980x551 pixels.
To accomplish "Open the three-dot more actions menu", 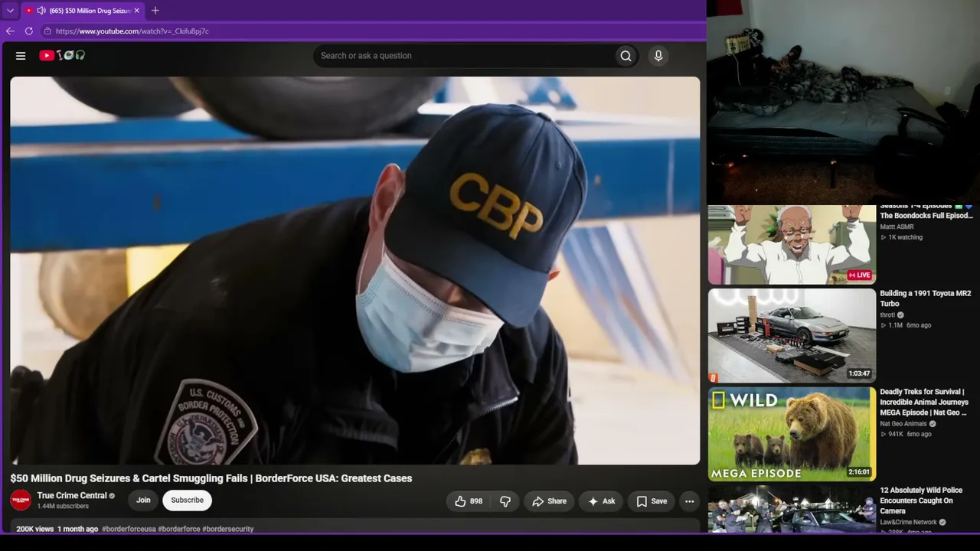I will (x=689, y=501).
